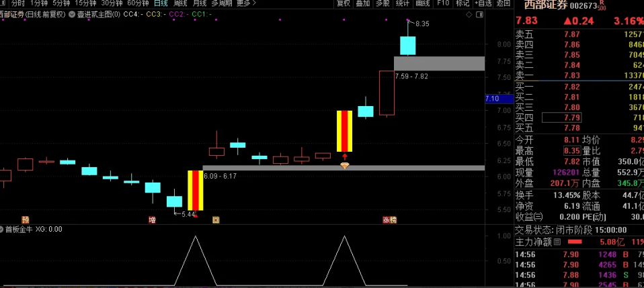Image resolution: width=644 pixels, height=288 pixels.
Task: Toggle 复权 price adjustment
Action: pyautogui.click(x=343, y=3)
